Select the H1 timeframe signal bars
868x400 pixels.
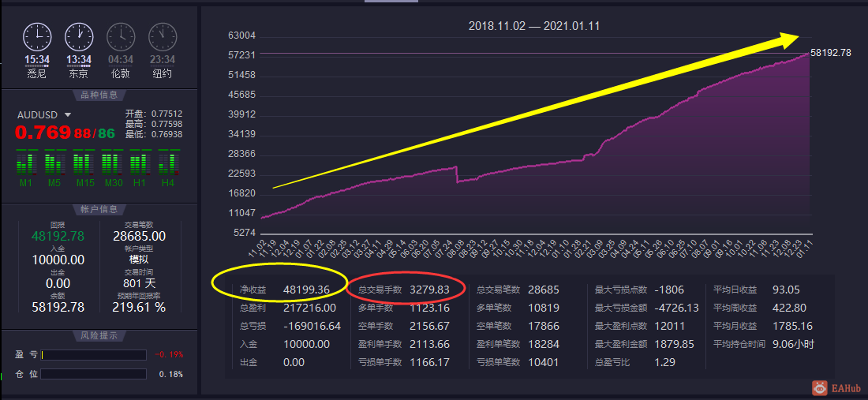point(140,162)
